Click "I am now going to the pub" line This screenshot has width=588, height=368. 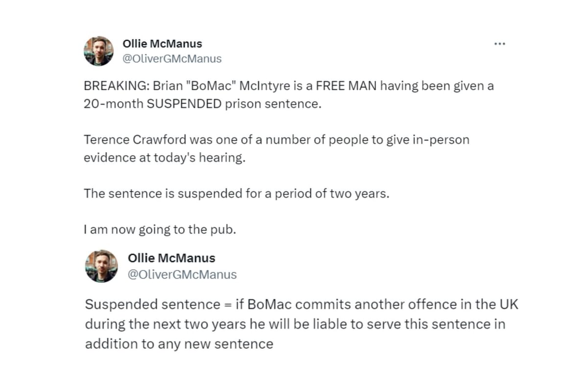(160, 230)
